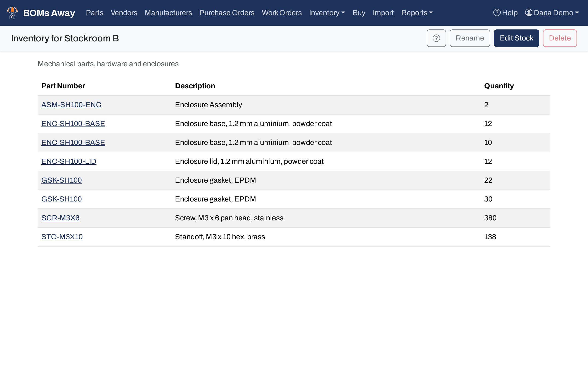The height and width of the screenshot is (368, 588).
Task: Click the BOMs Away parachute logo icon
Action: tap(12, 13)
